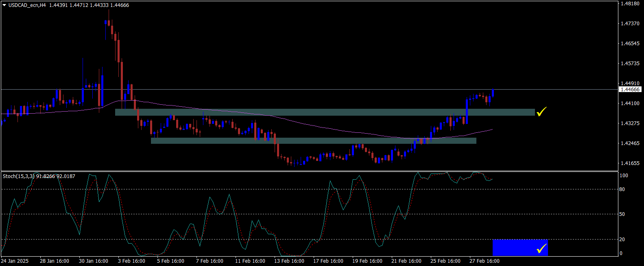Click the 3 Feb 16:00 time label
Image resolution: width=644 pixels, height=266 pixels.
pyautogui.click(x=132, y=261)
